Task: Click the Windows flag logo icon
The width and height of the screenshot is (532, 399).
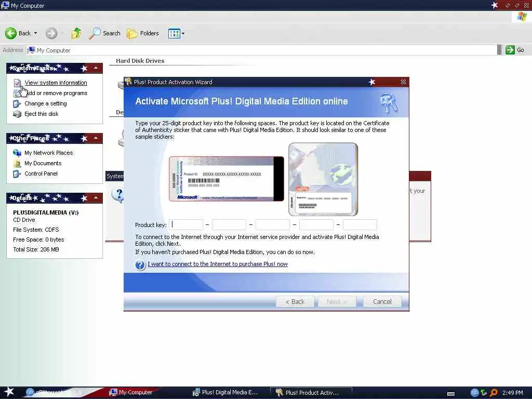Action: 522,17
